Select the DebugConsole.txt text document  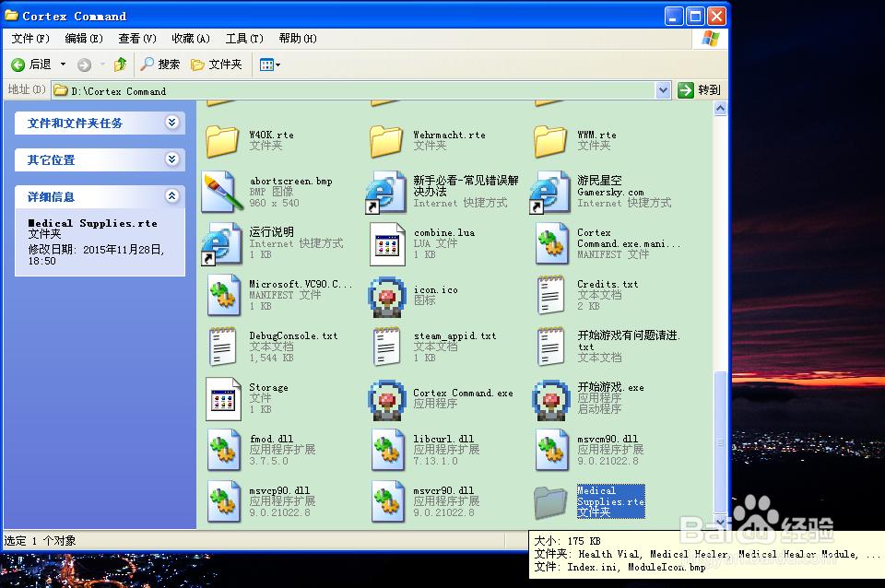click(x=223, y=347)
